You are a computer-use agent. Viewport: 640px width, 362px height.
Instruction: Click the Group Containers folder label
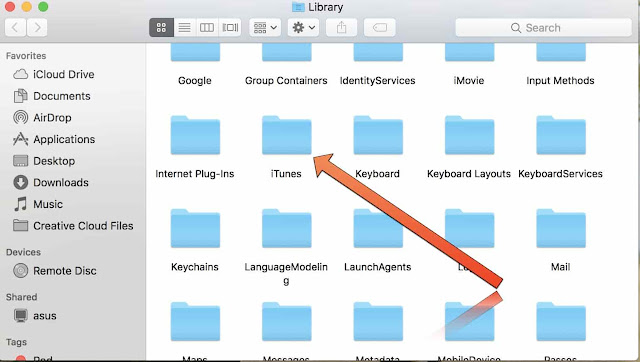pos(286,81)
